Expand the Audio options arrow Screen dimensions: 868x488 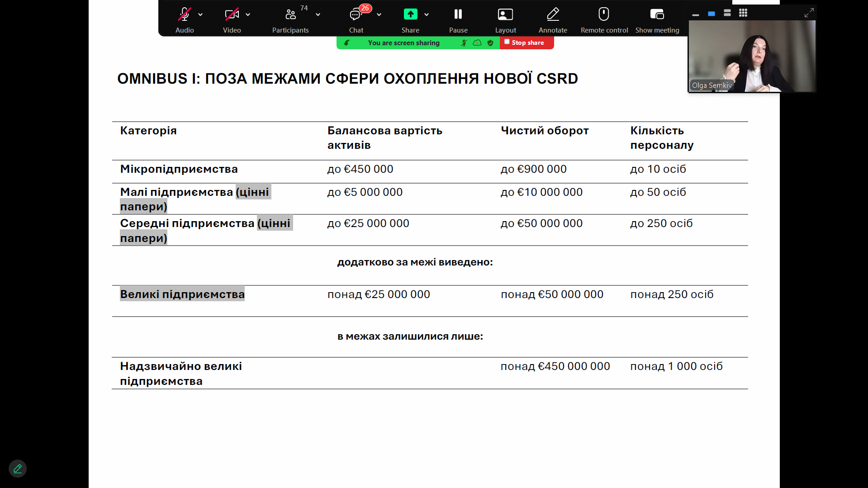pyautogui.click(x=200, y=15)
